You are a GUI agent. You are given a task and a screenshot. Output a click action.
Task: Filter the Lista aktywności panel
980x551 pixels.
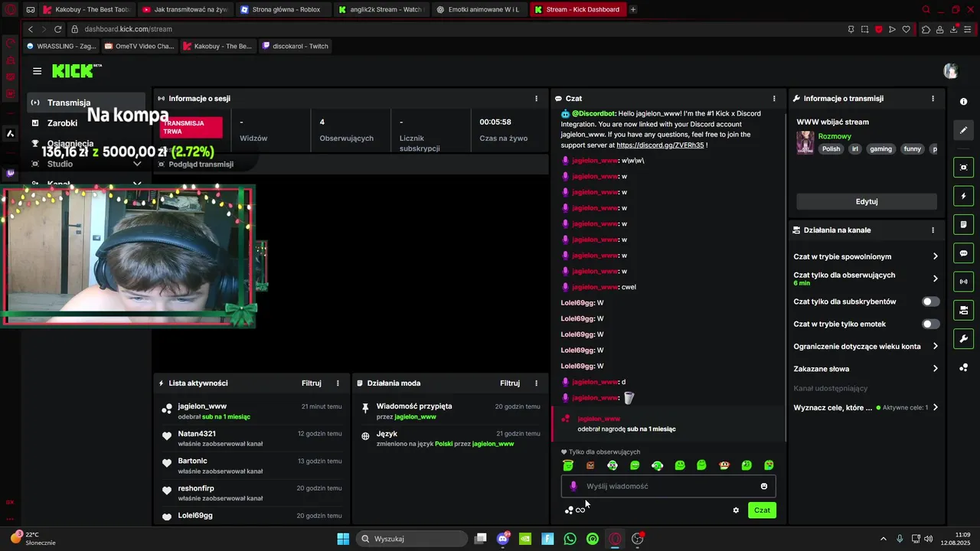[x=311, y=383]
